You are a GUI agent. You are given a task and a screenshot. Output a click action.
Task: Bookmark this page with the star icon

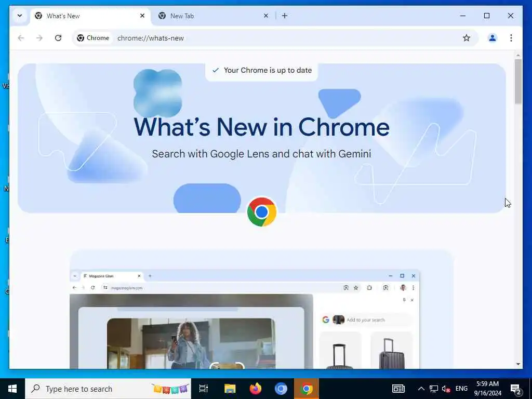(x=467, y=38)
